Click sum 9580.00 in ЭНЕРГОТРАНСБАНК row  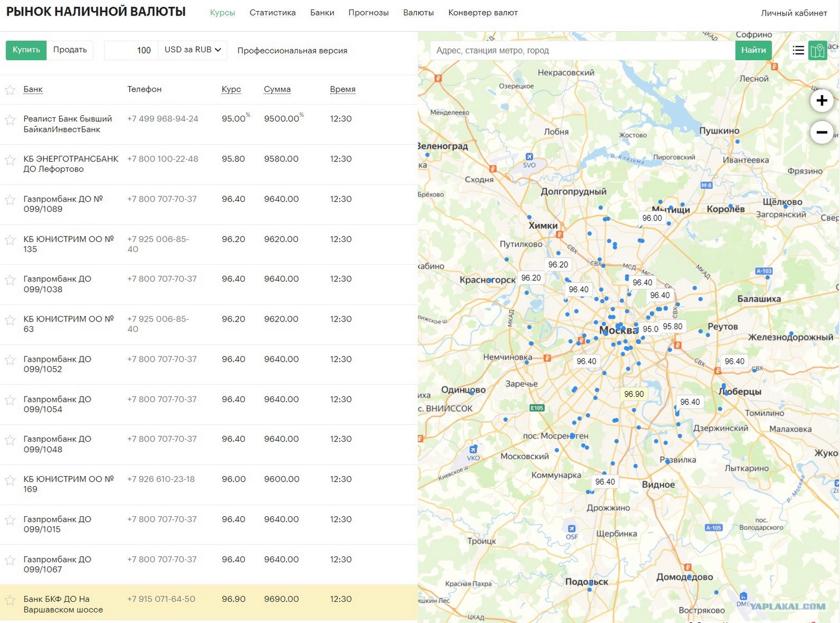[x=281, y=159]
